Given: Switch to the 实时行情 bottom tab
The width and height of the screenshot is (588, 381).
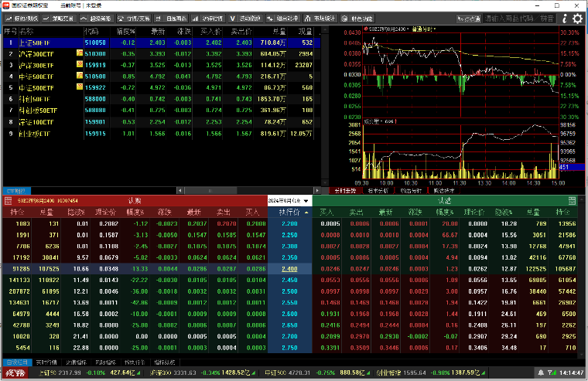Looking at the screenshot, I should [46, 362].
